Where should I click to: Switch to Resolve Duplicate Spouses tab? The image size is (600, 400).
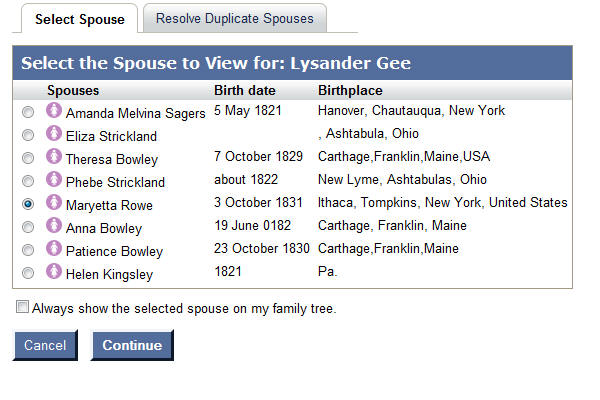(x=235, y=18)
